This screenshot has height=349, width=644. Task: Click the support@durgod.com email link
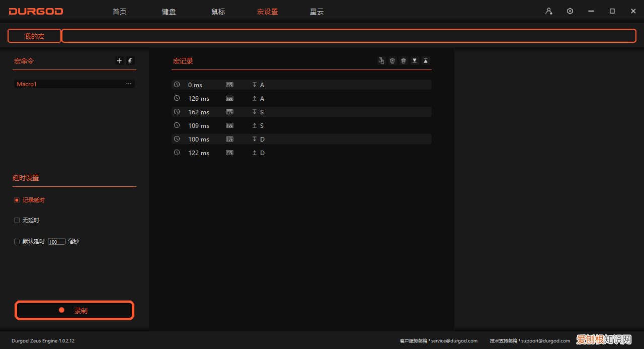point(545,340)
